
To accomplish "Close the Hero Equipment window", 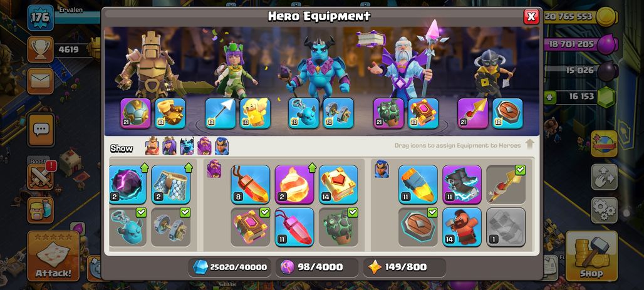I will [x=531, y=16].
